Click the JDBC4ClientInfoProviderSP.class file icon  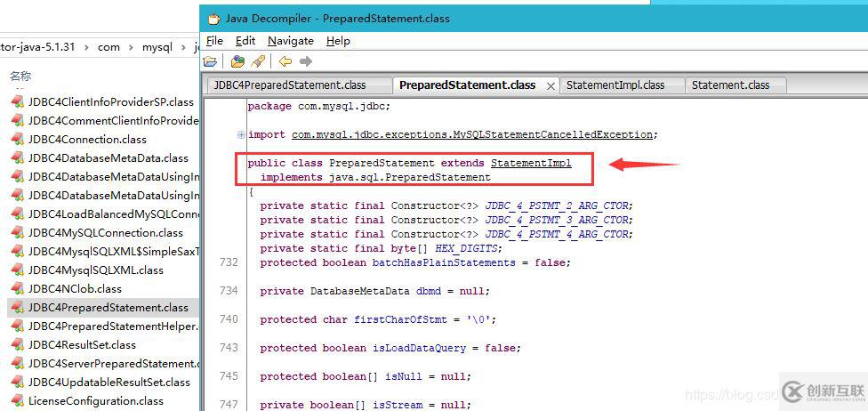pyautogui.click(x=17, y=102)
